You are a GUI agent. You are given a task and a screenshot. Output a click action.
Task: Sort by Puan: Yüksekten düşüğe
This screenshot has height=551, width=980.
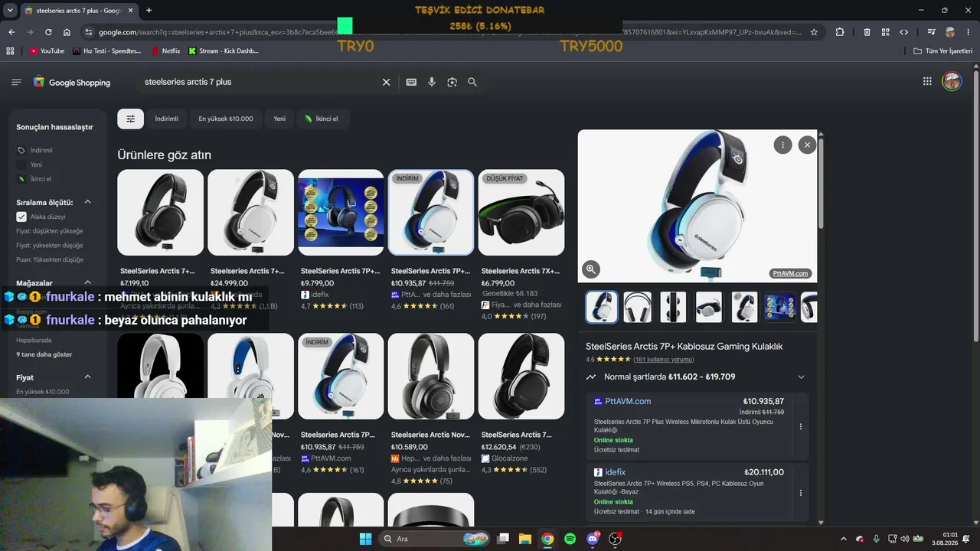click(x=50, y=259)
